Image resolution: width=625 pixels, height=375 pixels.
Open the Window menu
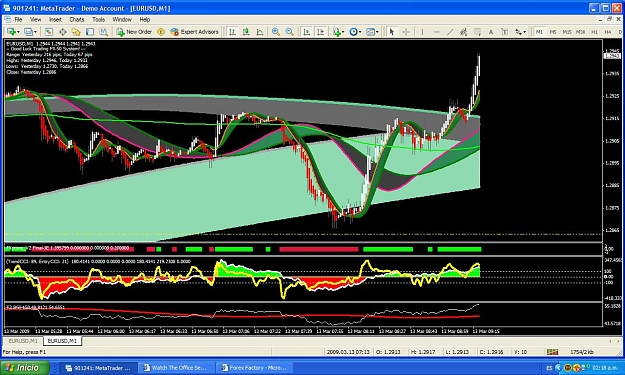pyautogui.click(x=122, y=20)
